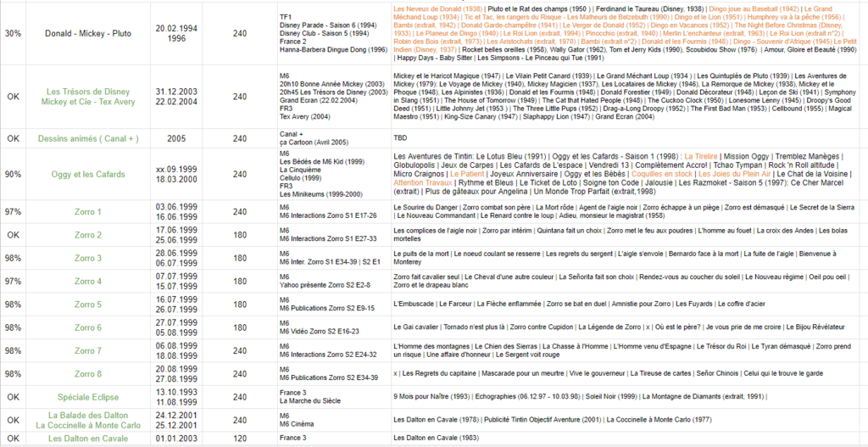Image resolution: width=868 pixels, height=447 pixels.
Task: Select the 'Zorro 4' title cell
Action: click(x=88, y=282)
